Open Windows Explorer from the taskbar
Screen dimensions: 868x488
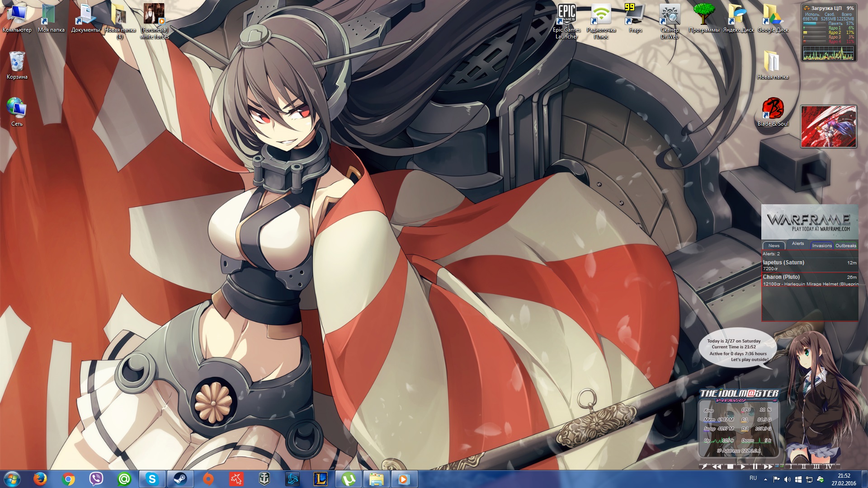point(377,479)
